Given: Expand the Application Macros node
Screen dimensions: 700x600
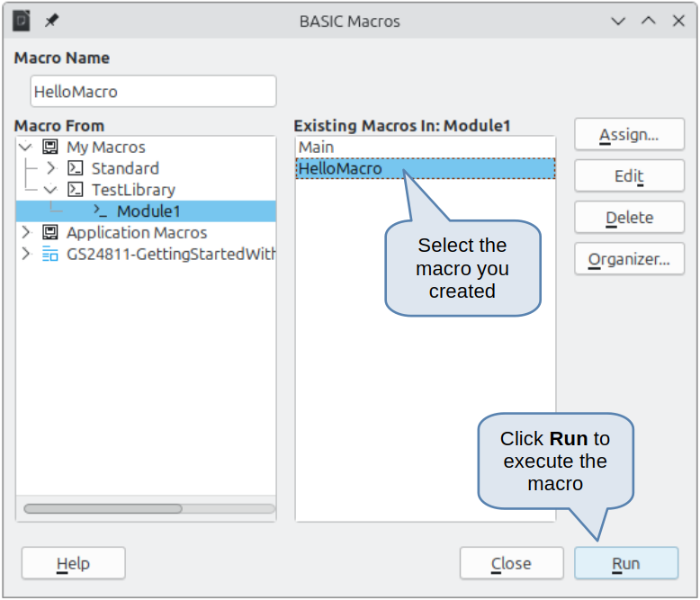Looking at the screenshot, I should pyautogui.click(x=26, y=232).
